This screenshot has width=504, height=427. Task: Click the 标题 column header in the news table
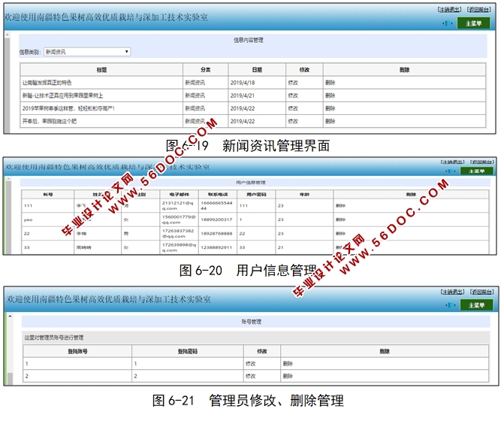click(101, 70)
